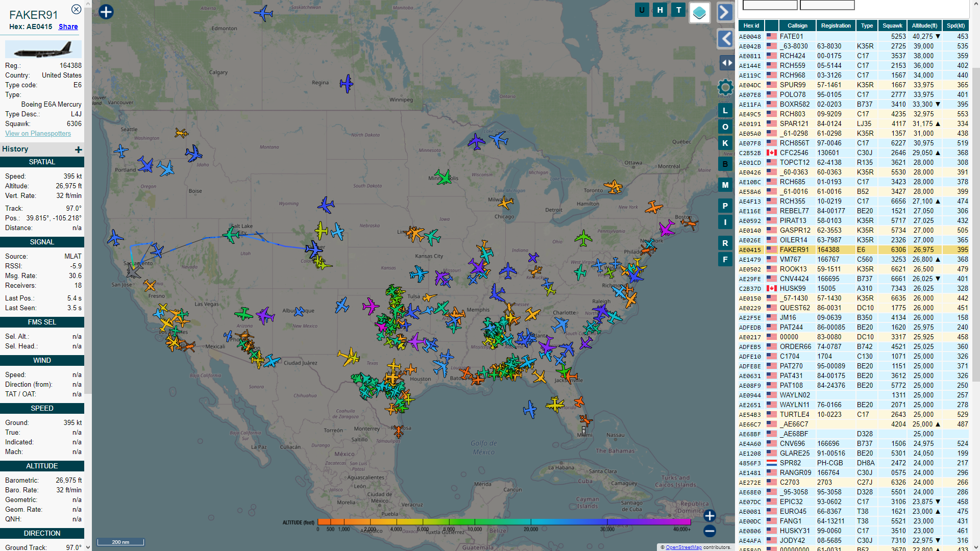Select the CFC2546 row in aircraft table
The width and height of the screenshot is (980, 551).
point(853,153)
